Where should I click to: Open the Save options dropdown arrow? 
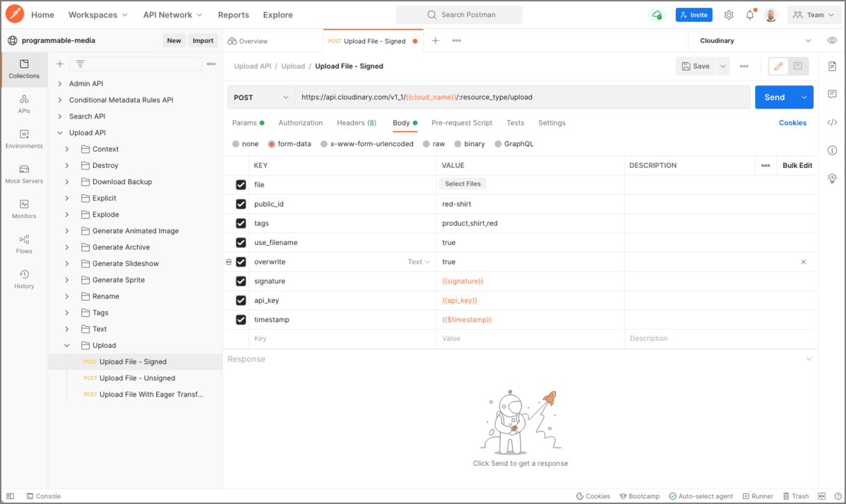coord(723,66)
